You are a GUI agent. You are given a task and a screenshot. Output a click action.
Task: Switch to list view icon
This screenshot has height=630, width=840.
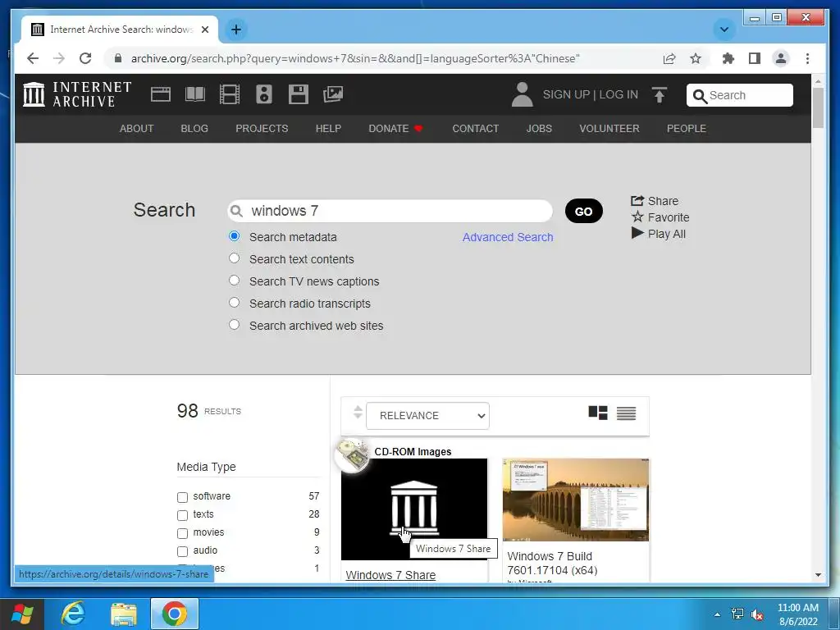pyautogui.click(x=626, y=413)
